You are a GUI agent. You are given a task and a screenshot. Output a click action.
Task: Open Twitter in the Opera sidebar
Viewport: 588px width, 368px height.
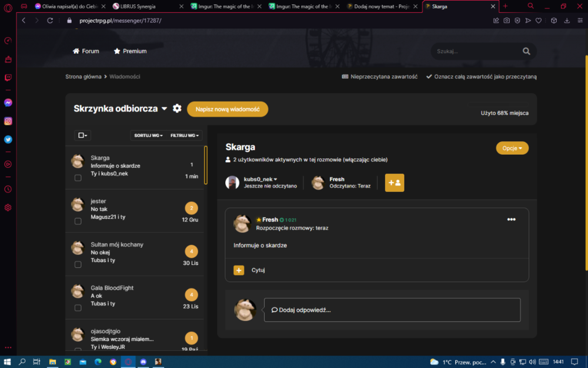[8, 140]
